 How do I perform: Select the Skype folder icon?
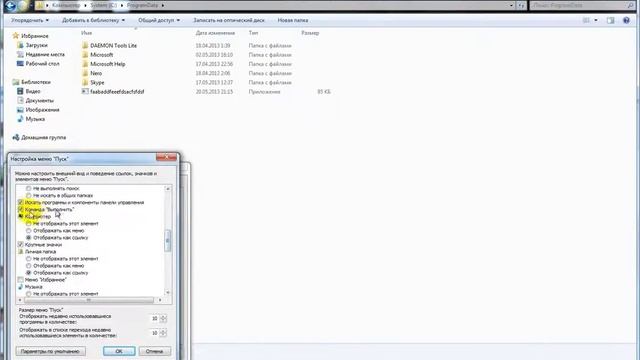coord(85,82)
